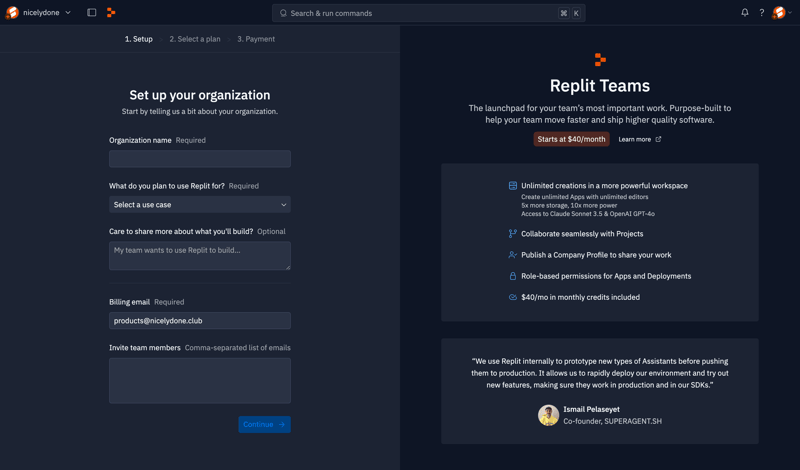Open notifications bell
Screen dimensions: 800x470
(x=745, y=12)
